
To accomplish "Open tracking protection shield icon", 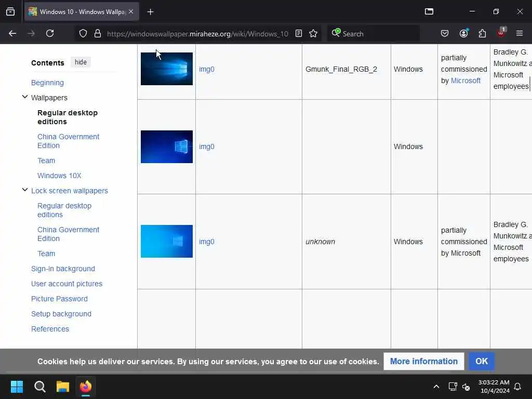I will (83, 33).
